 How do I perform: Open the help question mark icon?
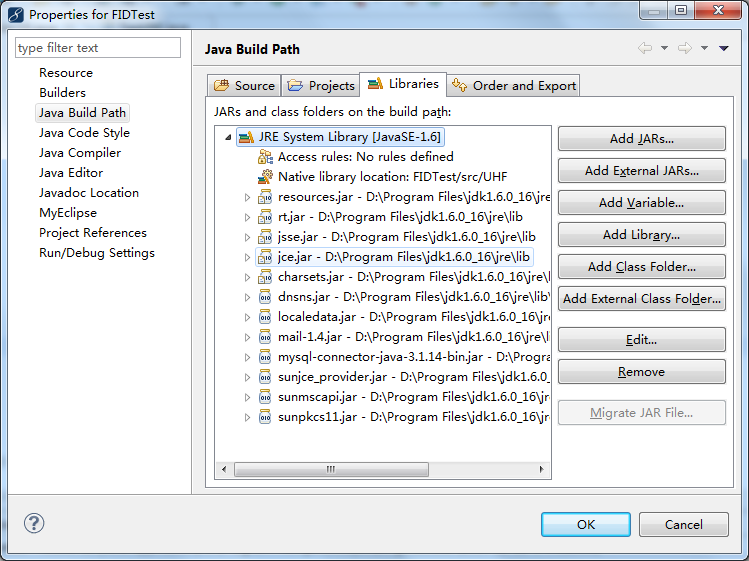(x=34, y=523)
